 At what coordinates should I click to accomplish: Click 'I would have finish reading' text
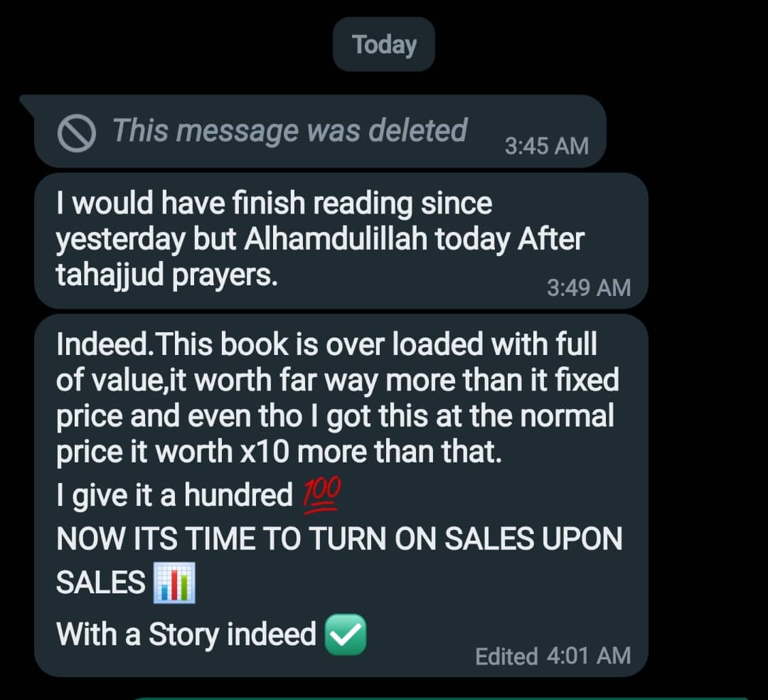(x=274, y=203)
